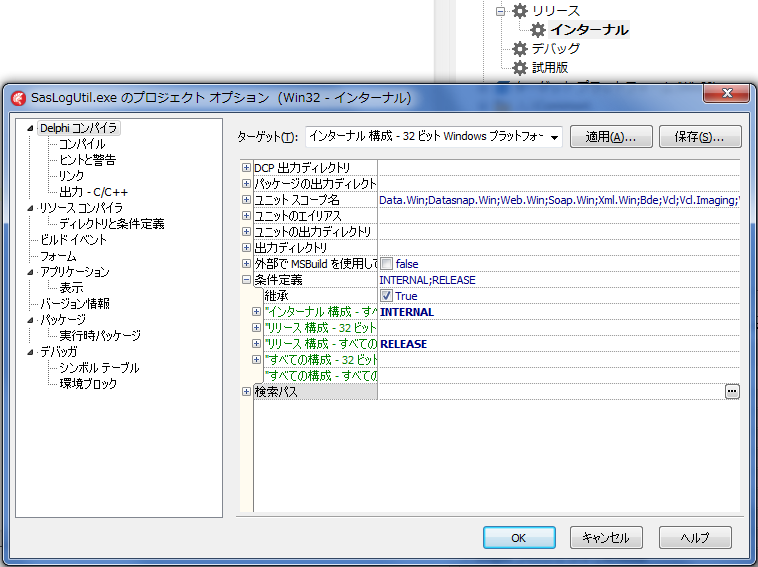Select 実行時パッケージ tree item
Viewport: 758px width, 567px height.
100,335
